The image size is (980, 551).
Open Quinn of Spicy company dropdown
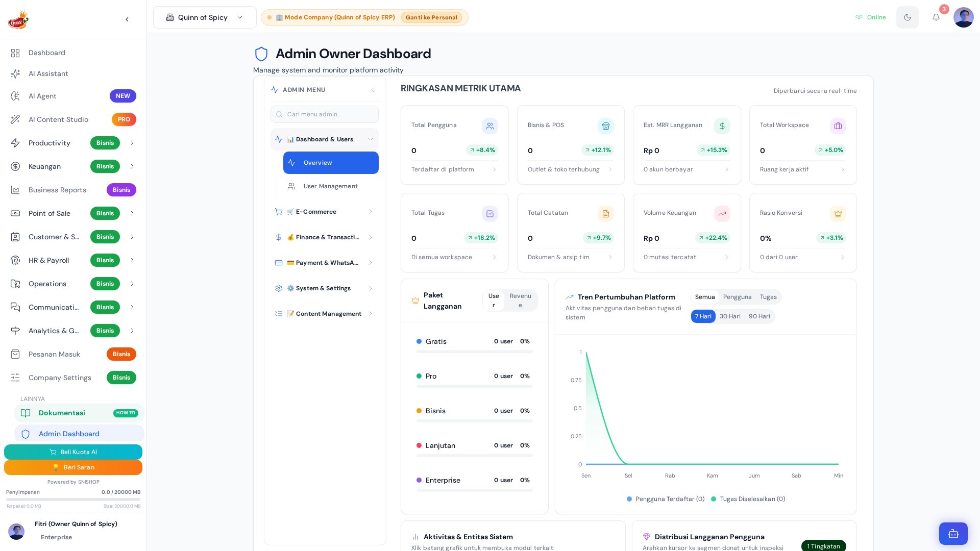(x=205, y=17)
